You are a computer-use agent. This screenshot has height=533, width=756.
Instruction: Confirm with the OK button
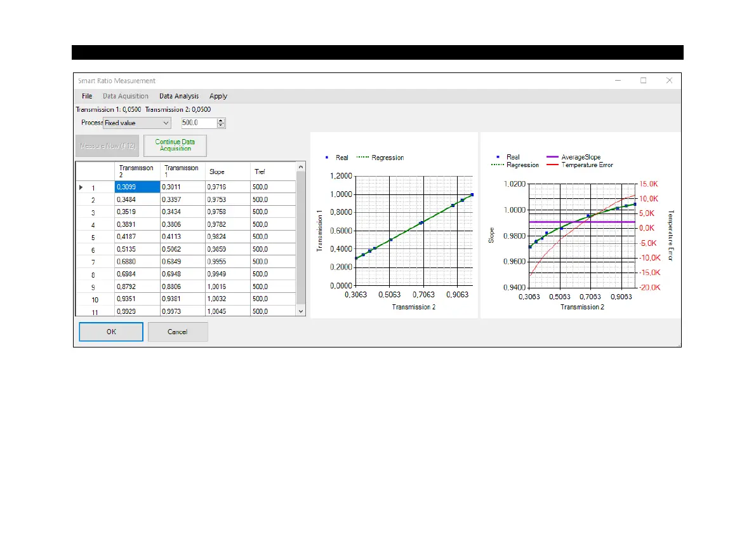(x=111, y=332)
